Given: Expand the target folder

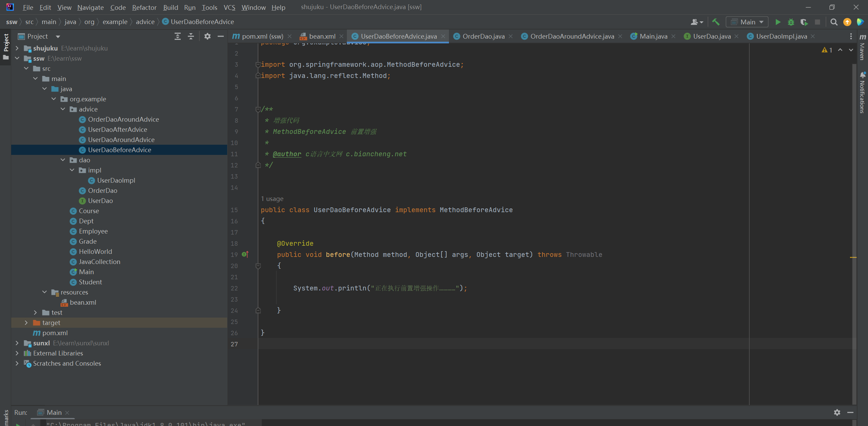Looking at the screenshot, I should (x=26, y=323).
